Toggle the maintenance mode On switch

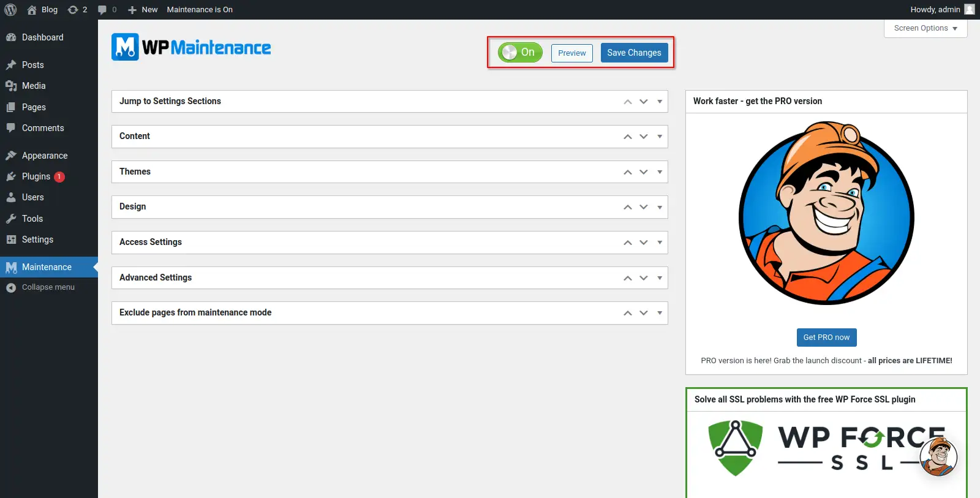[520, 53]
